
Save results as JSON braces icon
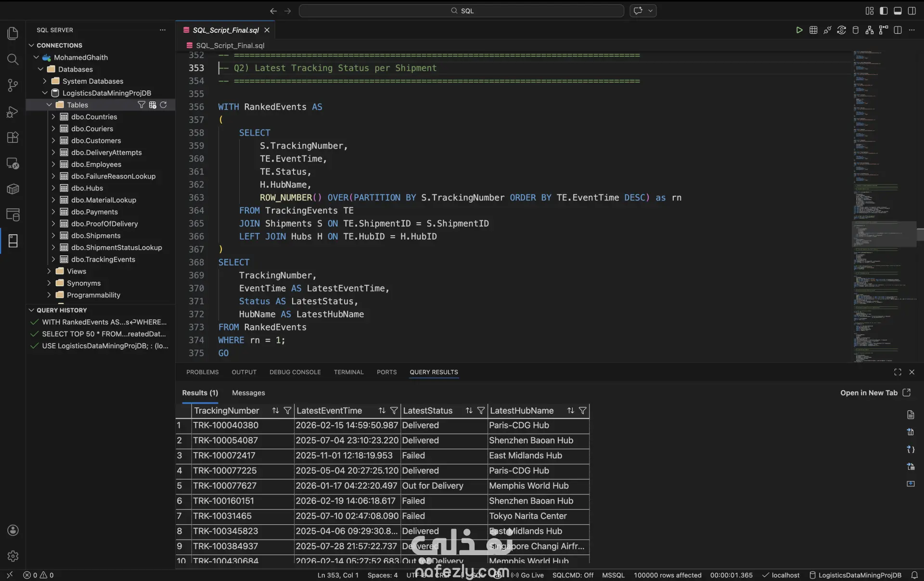coord(911,449)
